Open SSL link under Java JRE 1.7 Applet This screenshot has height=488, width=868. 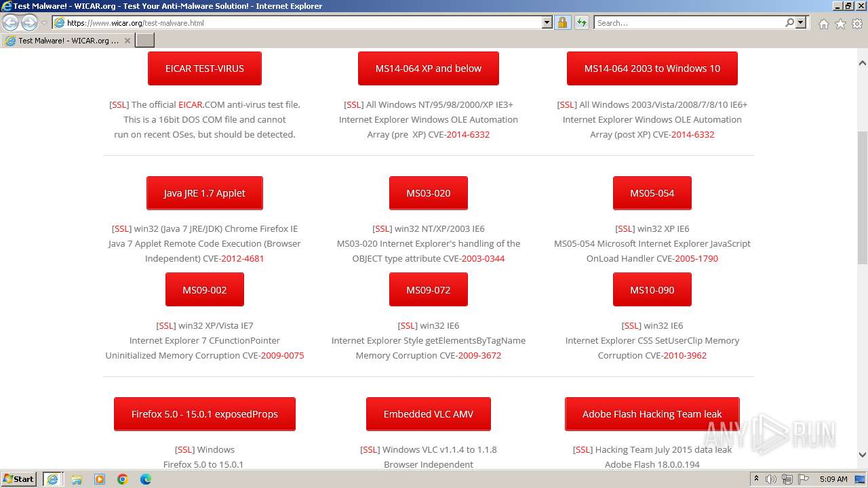pyautogui.click(x=122, y=228)
